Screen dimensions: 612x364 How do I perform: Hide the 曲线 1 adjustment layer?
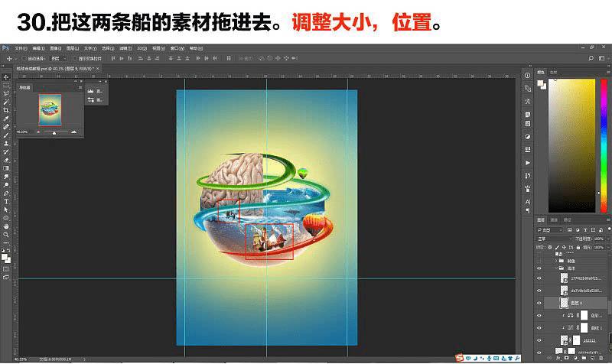coord(539,328)
